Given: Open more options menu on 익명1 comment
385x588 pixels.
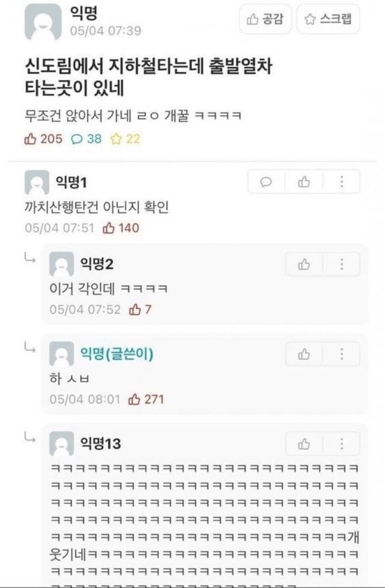Looking at the screenshot, I should pyautogui.click(x=342, y=182).
